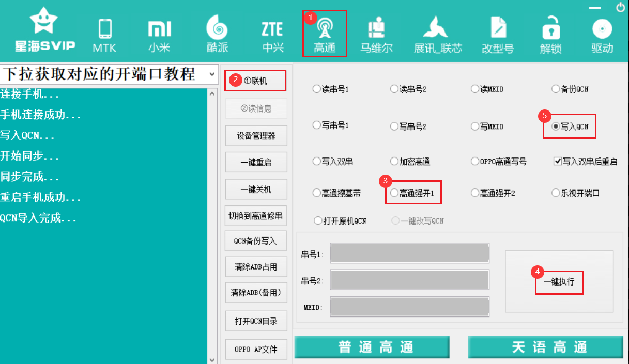Select 高通擦基带 radio option

337,193
